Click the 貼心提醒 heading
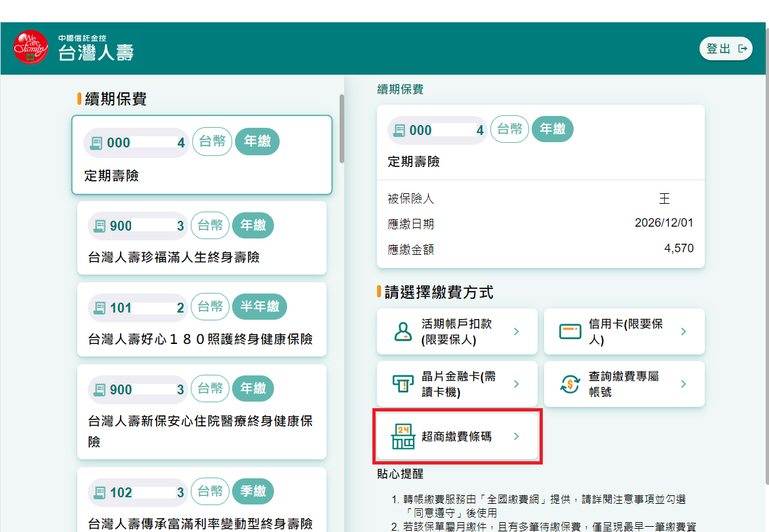Screen dimensions: 769x532 (400, 474)
